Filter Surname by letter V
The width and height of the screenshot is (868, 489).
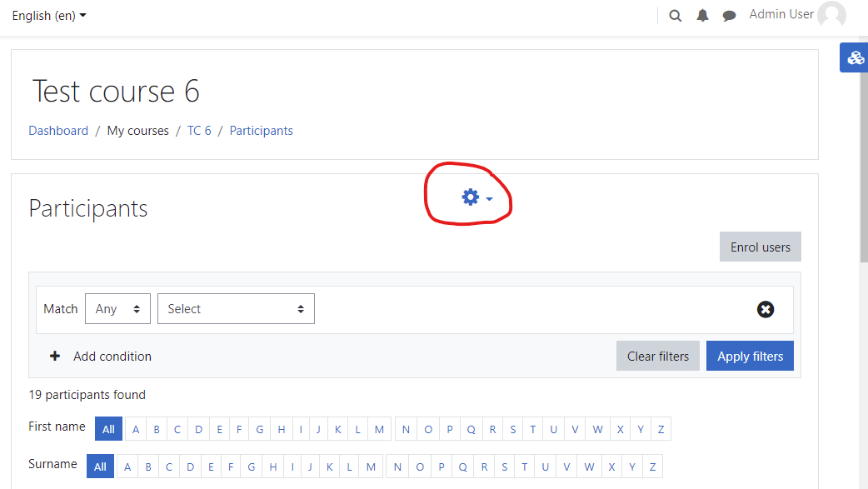(566, 467)
